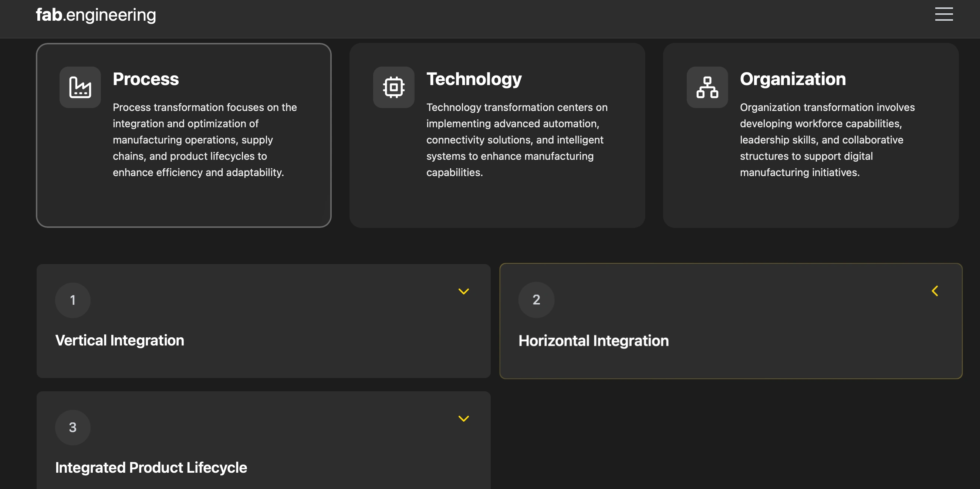Switch to the Organization heading tab
This screenshot has width=980, height=489.
(793, 79)
